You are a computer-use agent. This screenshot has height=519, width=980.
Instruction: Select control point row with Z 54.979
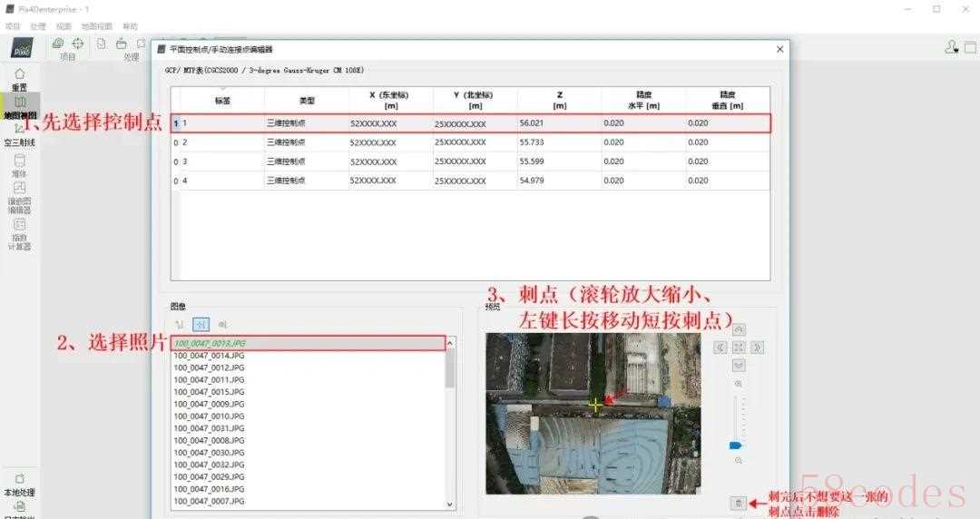pyautogui.click(x=471, y=180)
